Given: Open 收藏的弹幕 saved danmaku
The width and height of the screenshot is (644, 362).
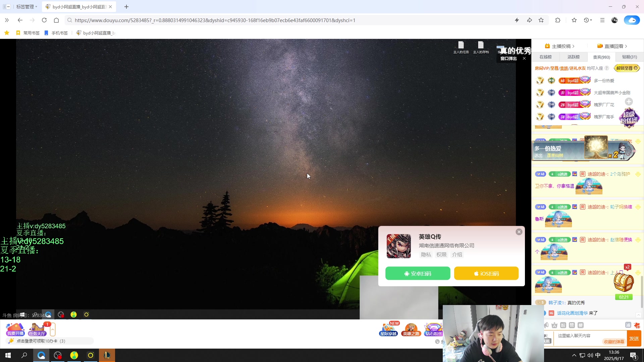Looking at the screenshot, I should (614, 342).
